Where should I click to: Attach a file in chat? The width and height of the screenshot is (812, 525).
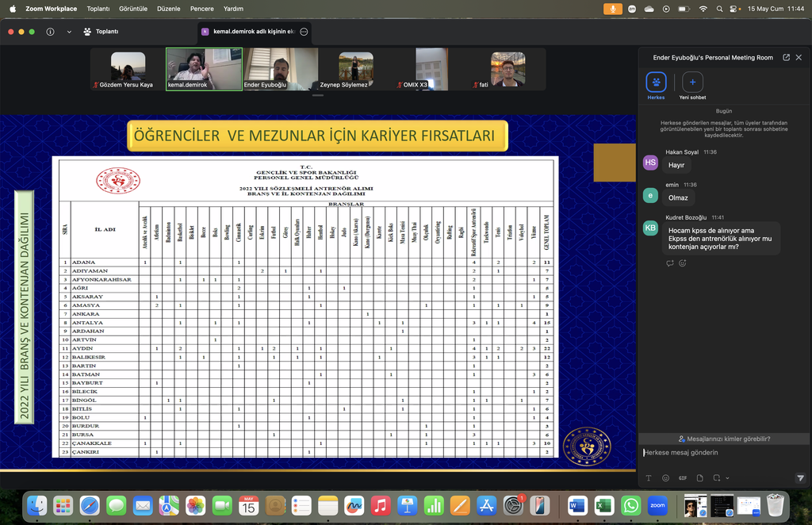(699, 478)
